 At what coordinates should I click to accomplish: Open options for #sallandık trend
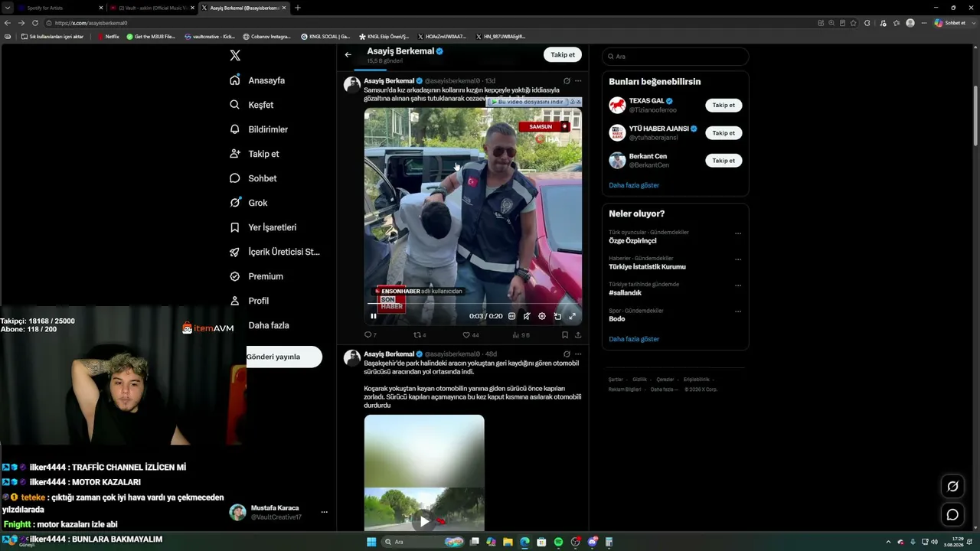(x=738, y=285)
